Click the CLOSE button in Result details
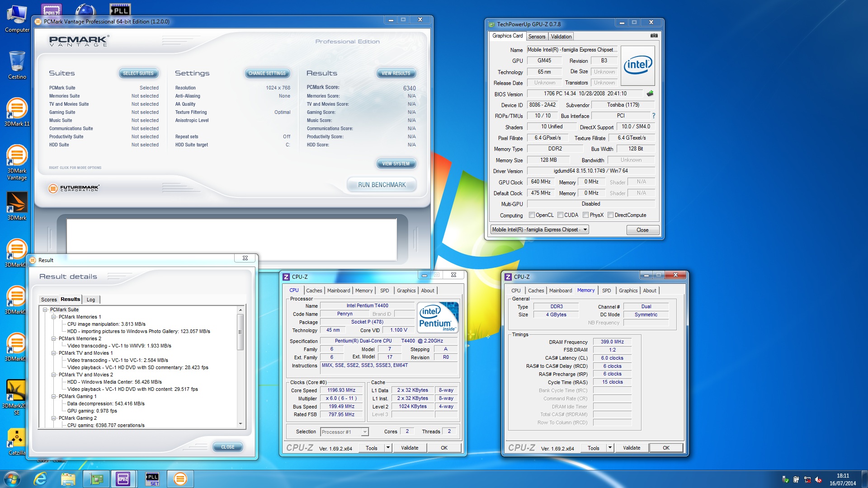868x488 pixels. tap(227, 447)
